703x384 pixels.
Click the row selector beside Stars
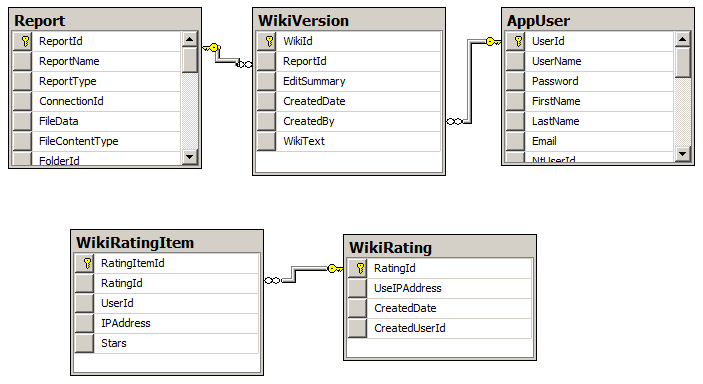[84, 343]
